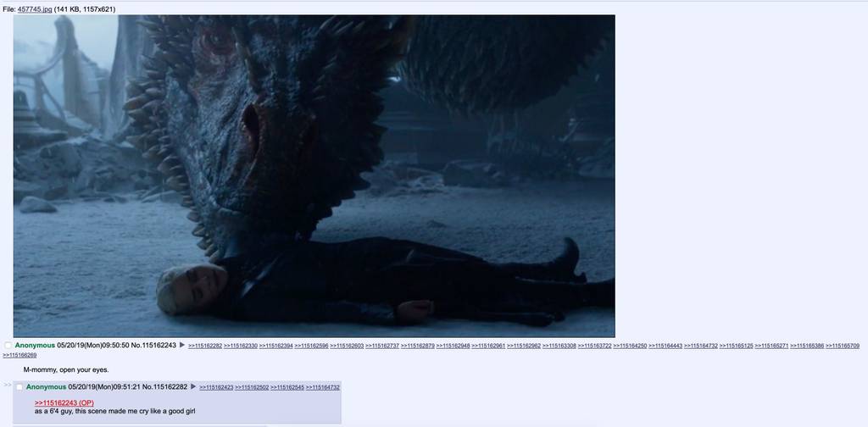Image resolution: width=868 pixels, height=427 pixels.
Task: Click the text 'M-mommy, open your eyes.'
Action: [x=66, y=369]
